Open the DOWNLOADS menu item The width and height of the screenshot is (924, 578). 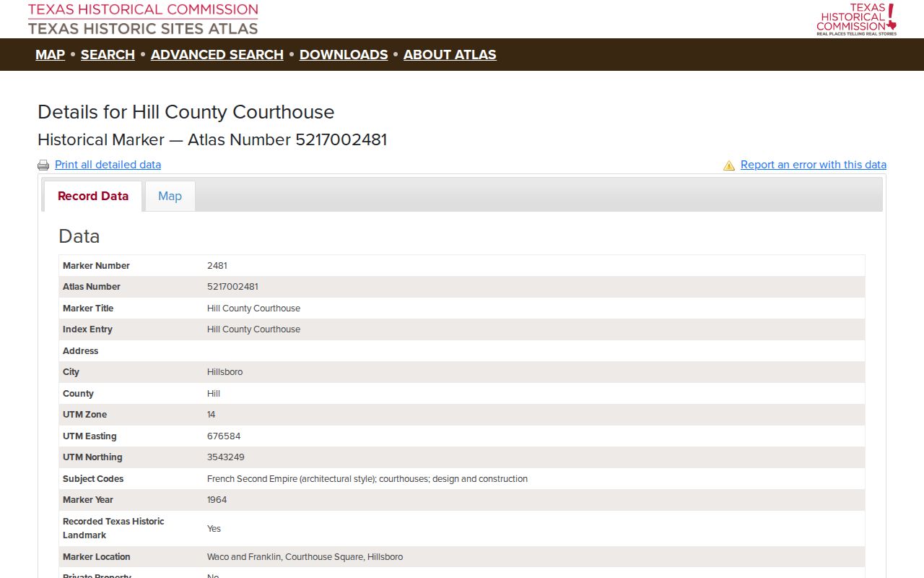344,55
